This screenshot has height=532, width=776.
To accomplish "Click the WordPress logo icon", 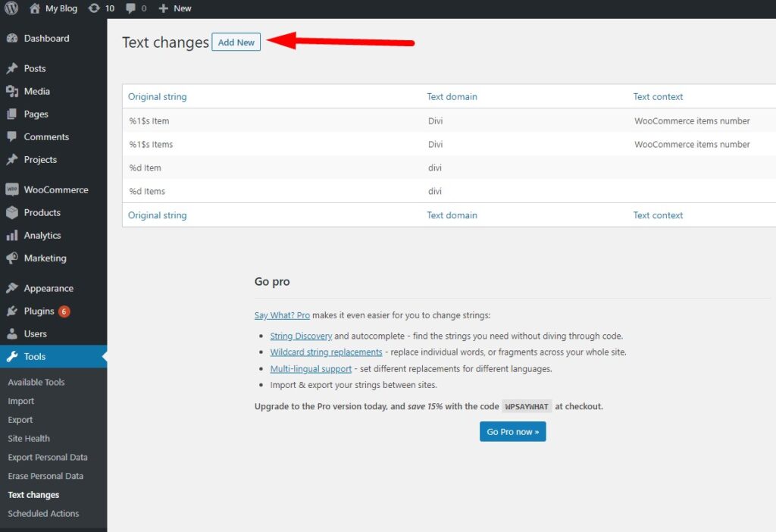I will [11, 8].
